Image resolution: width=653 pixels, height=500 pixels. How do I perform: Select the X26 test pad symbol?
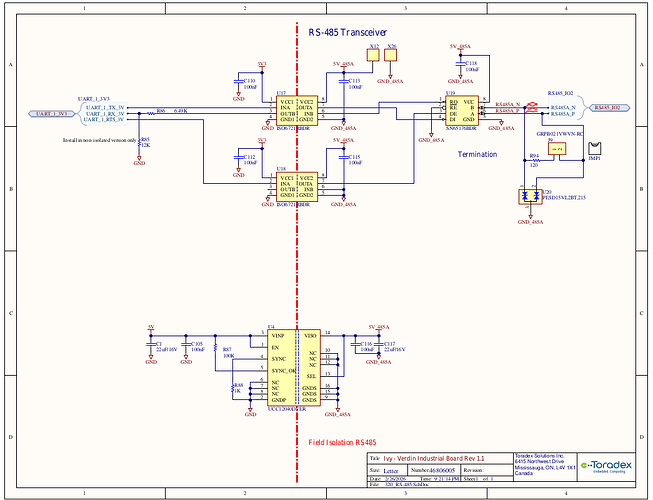(x=390, y=55)
